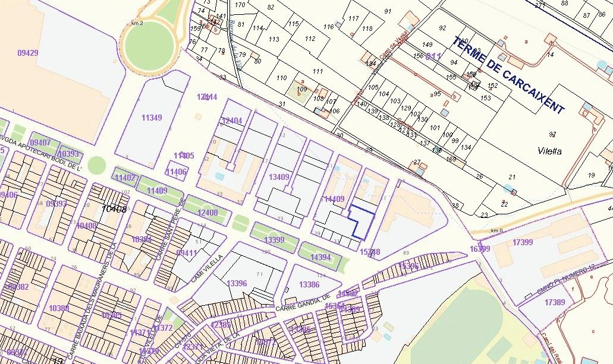This screenshot has height=364, width=613.
Task: Click the TERME DE CARCAIXENT label
Action: coord(510,75)
